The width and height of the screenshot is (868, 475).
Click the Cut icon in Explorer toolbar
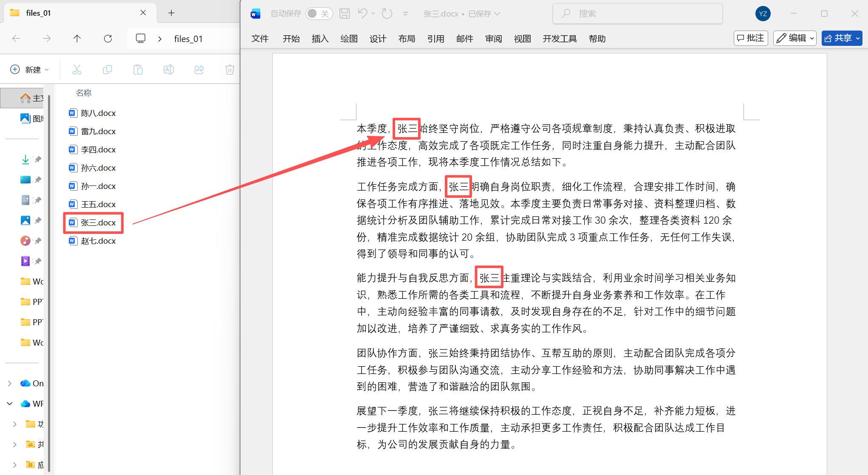click(77, 69)
